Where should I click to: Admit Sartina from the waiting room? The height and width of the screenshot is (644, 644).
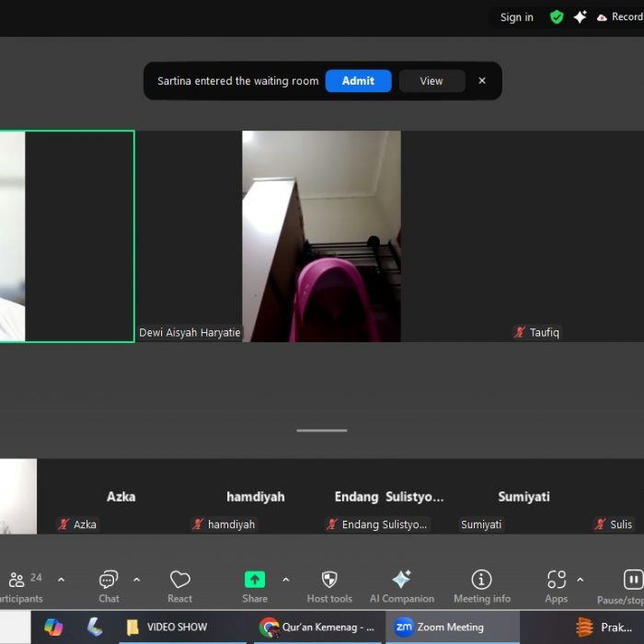358,81
